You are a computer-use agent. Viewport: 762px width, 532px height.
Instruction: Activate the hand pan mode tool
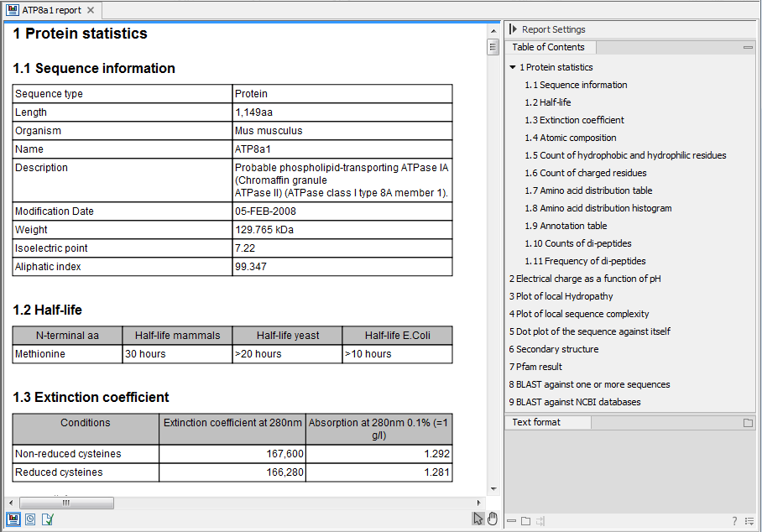coord(493,519)
